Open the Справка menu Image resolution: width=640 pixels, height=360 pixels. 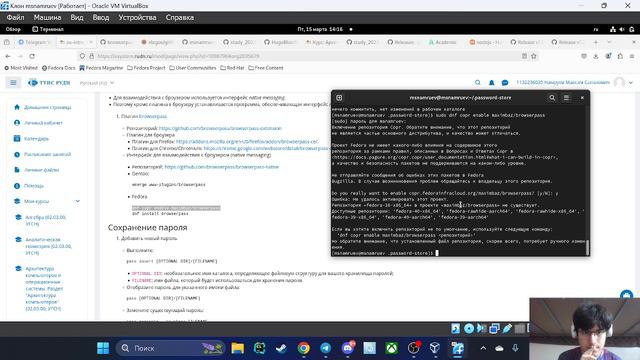tap(180, 18)
